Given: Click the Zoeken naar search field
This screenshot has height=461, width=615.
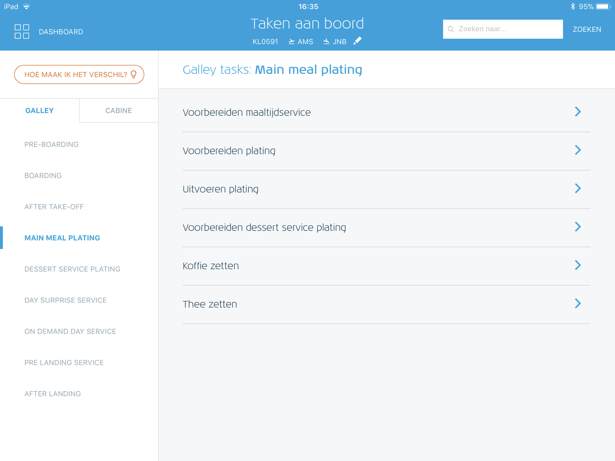Looking at the screenshot, I should point(503,29).
